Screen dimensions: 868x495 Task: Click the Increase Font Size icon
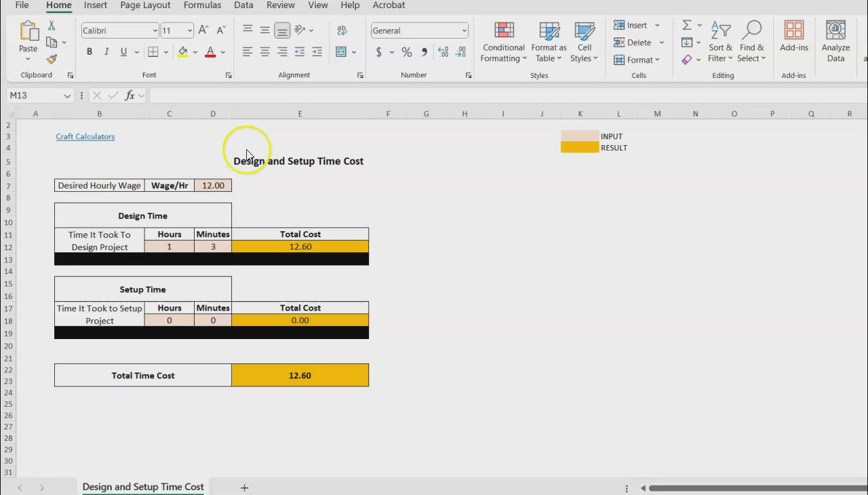click(x=203, y=31)
